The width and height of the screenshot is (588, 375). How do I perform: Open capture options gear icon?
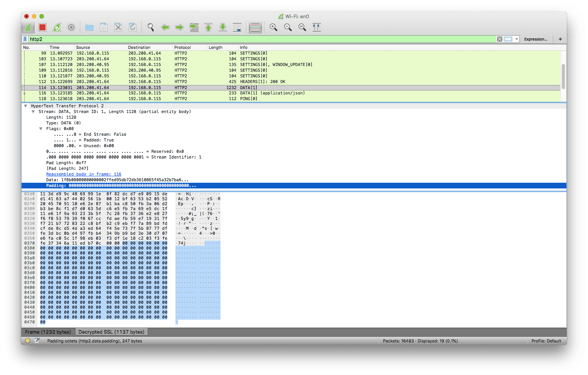[x=71, y=27]
